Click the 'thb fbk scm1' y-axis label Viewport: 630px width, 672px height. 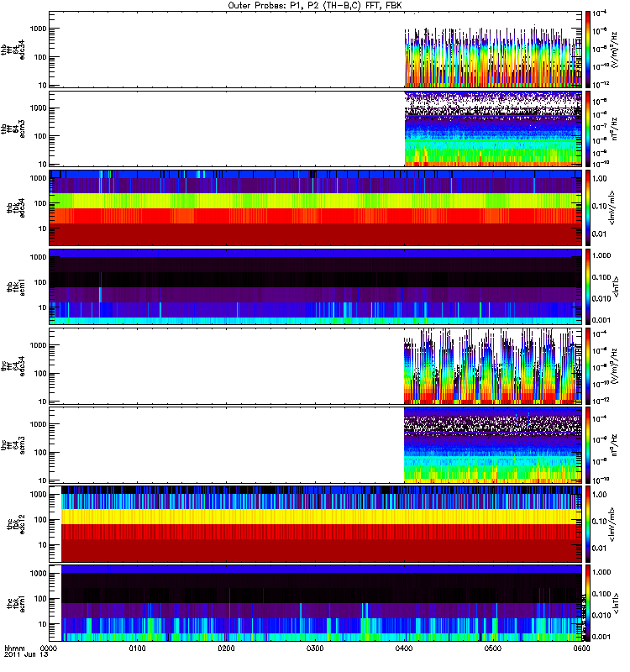click(x=16, y=286)
